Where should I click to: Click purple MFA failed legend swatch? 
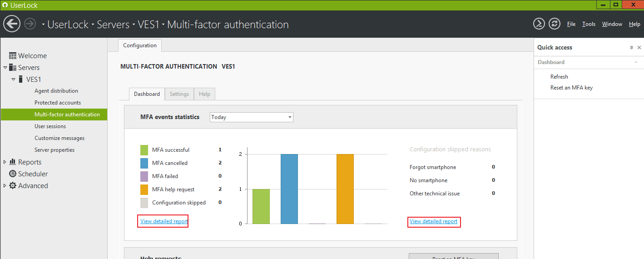pyautogui.click(x=144, y=176)
